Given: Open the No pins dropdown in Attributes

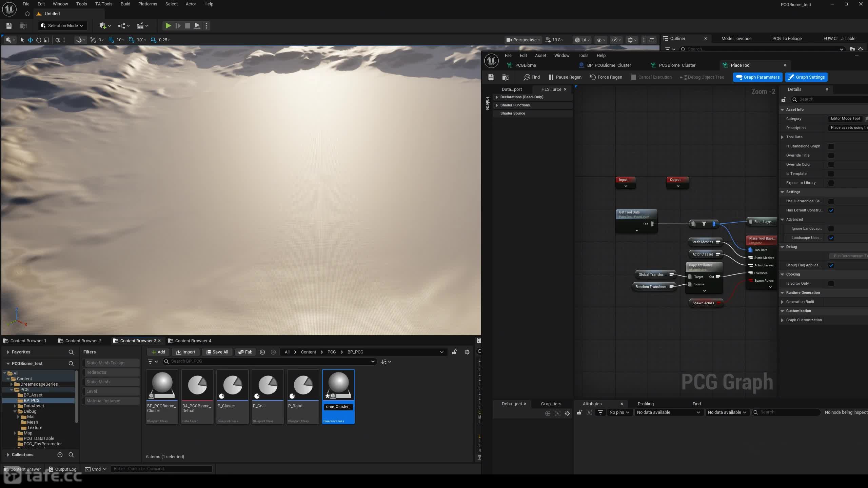Looking at the screenshot, I should point(619,412).
